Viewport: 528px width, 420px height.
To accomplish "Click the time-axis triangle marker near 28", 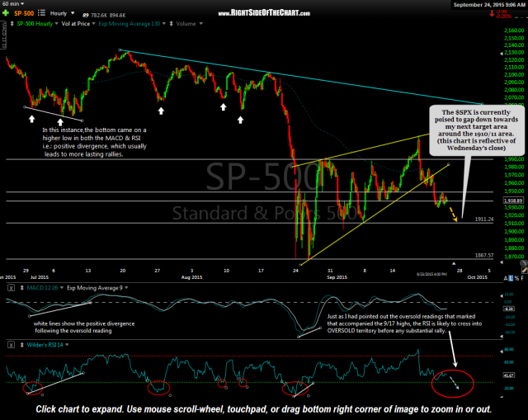I will point(454,263).
